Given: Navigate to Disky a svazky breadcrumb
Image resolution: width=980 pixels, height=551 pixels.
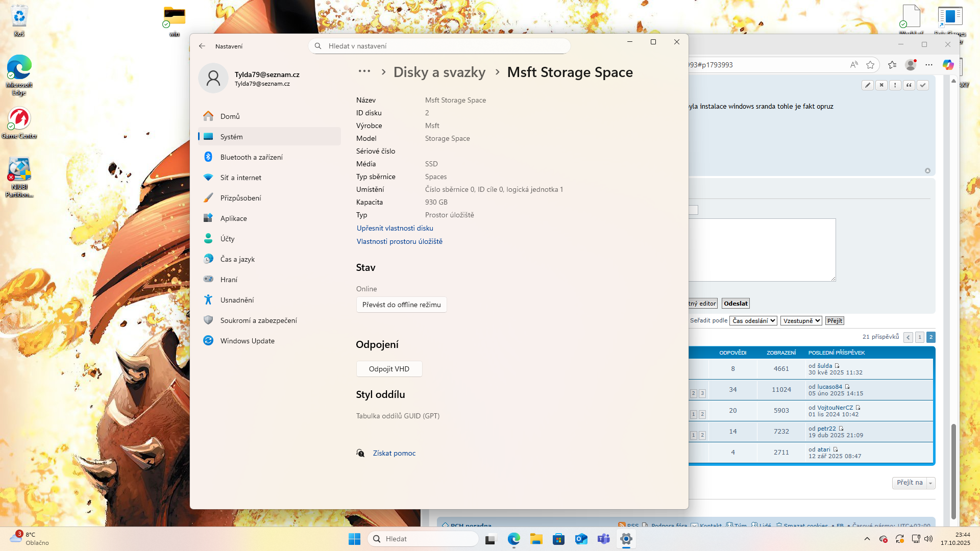Looking at the screenshot, I should click(439, 72).
